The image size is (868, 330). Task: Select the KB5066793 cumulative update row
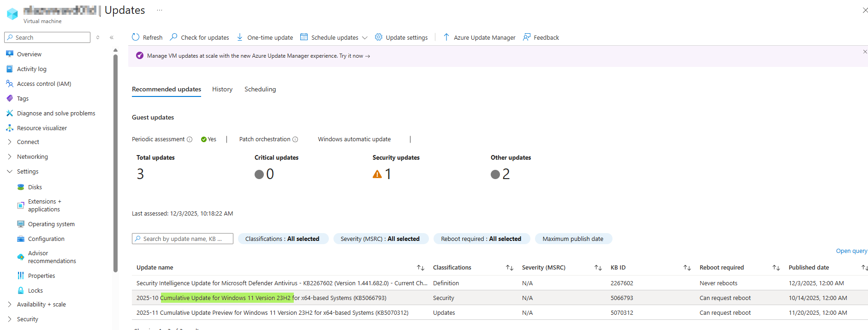tap(500, 298)
